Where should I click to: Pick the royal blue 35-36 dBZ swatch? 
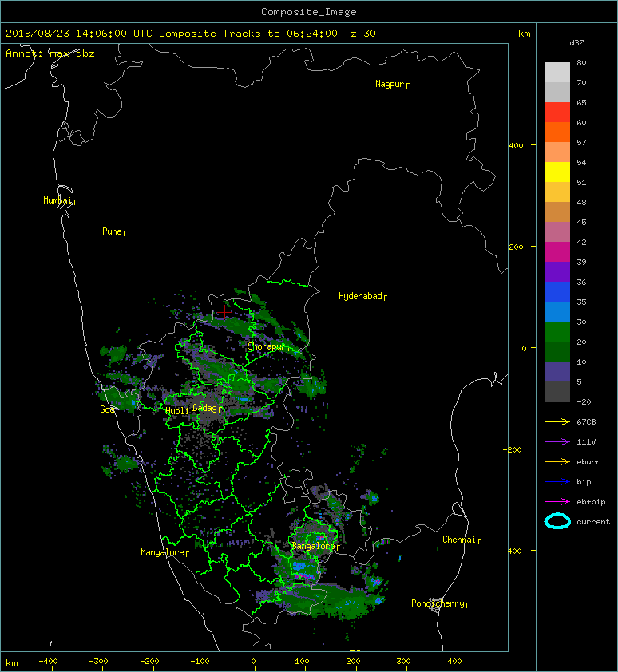tap(557, 291)
